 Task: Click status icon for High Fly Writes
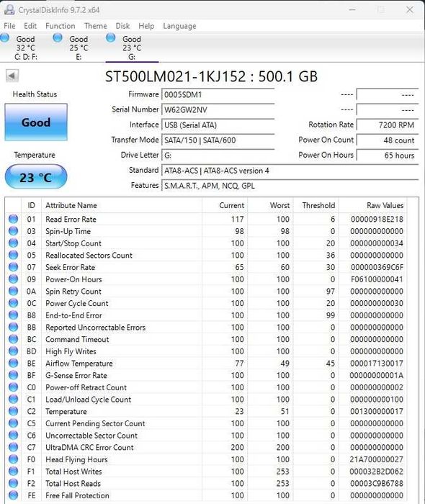point(13,351)
